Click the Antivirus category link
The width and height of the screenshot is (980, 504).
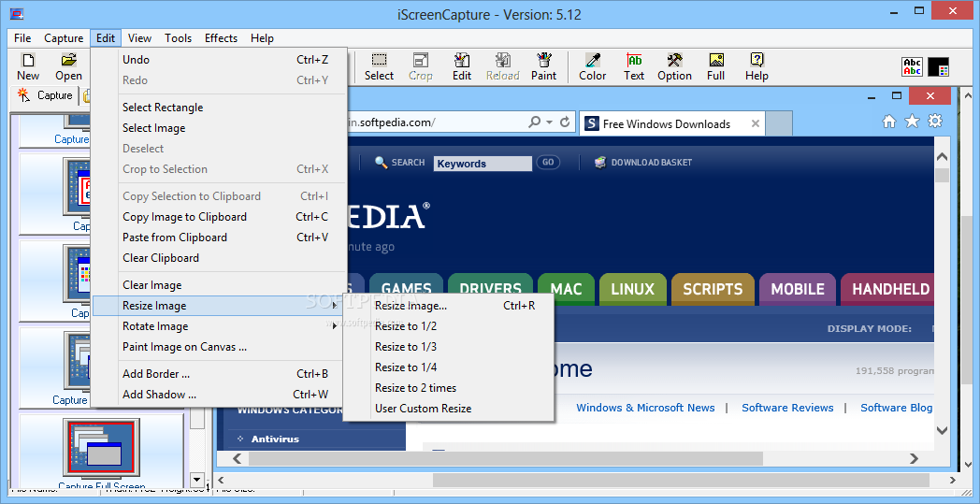(275, 439)
